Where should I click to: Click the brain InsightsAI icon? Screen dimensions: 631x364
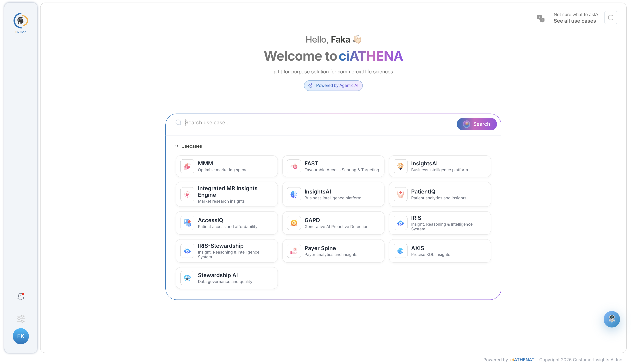[294, 194]
